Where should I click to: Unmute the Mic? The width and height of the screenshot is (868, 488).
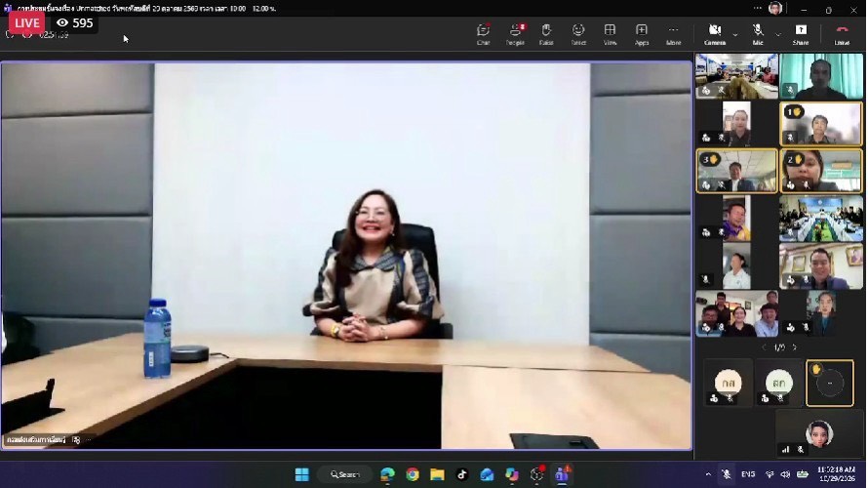(758, 34)
